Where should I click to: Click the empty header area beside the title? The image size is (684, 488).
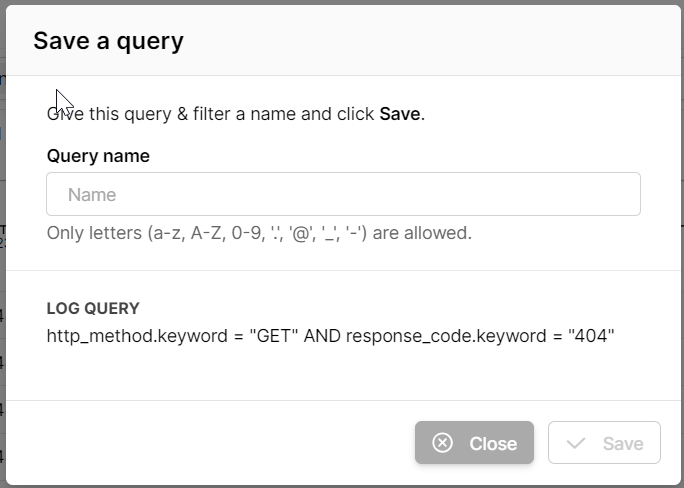pyautogui.click(x=450, y=41)
